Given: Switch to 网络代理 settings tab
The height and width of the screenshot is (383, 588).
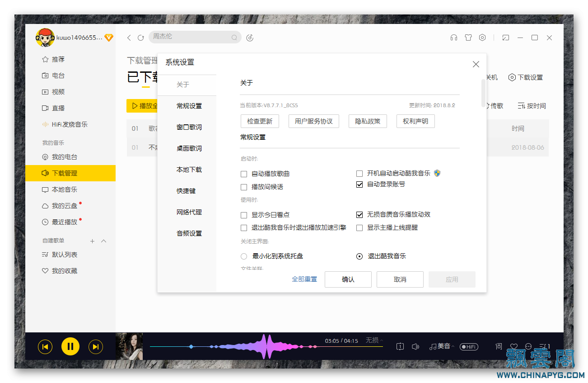Looking at the screenshot, I should point(189,212).
